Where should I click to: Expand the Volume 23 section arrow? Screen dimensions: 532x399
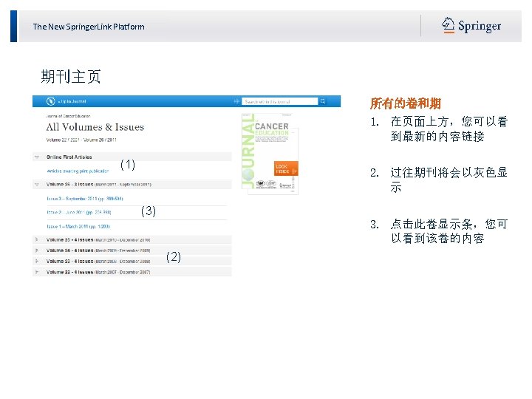pos(37,262)
